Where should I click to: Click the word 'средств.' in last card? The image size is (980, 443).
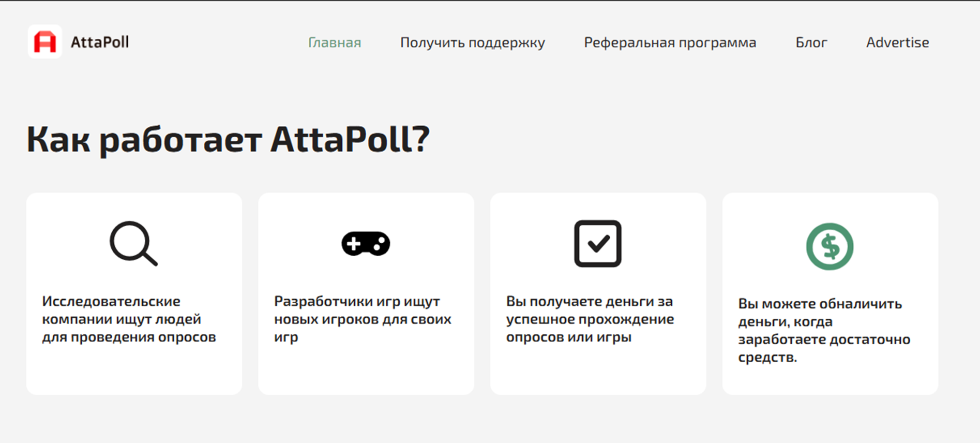click(x=767, y=357)
